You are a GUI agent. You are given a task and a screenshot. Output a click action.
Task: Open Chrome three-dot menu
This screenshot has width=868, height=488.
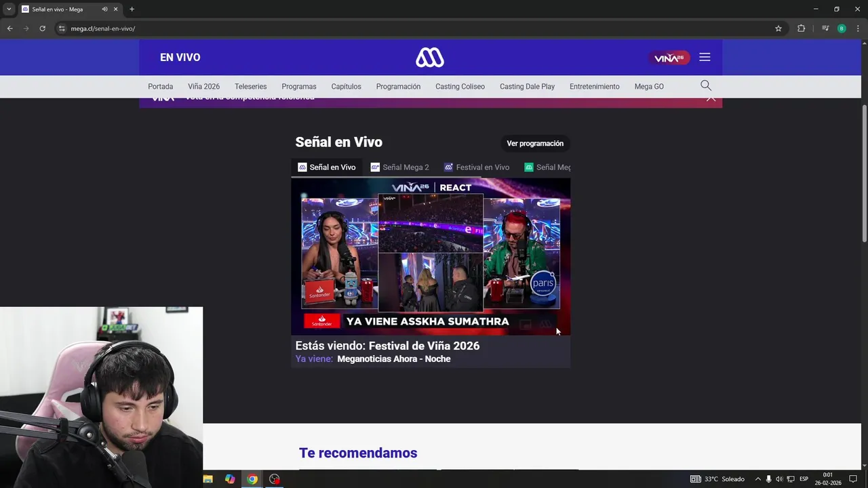pyautogui.click(x=858, y=28)
